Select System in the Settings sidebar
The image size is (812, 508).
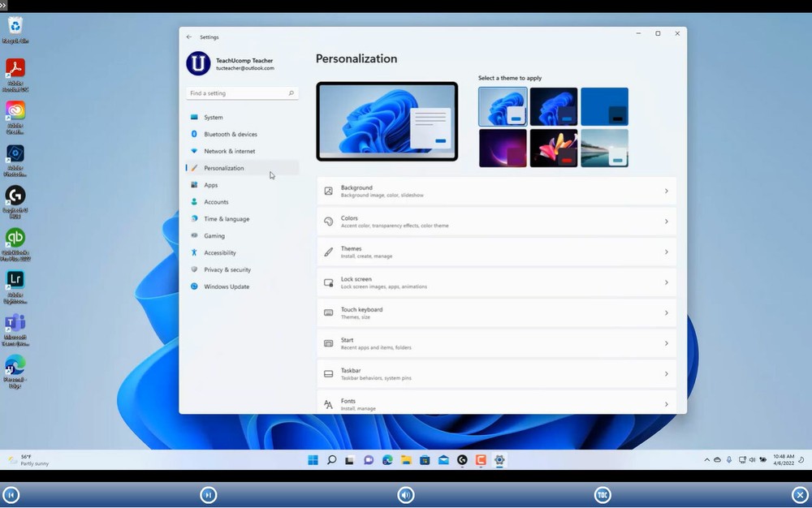(x=213, y=117)
